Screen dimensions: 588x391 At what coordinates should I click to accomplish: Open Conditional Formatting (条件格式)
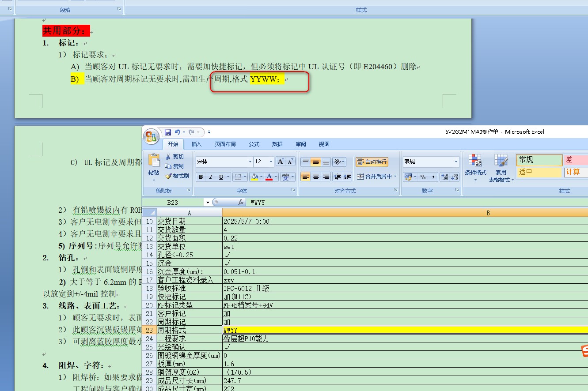click(x=475, y=168)
